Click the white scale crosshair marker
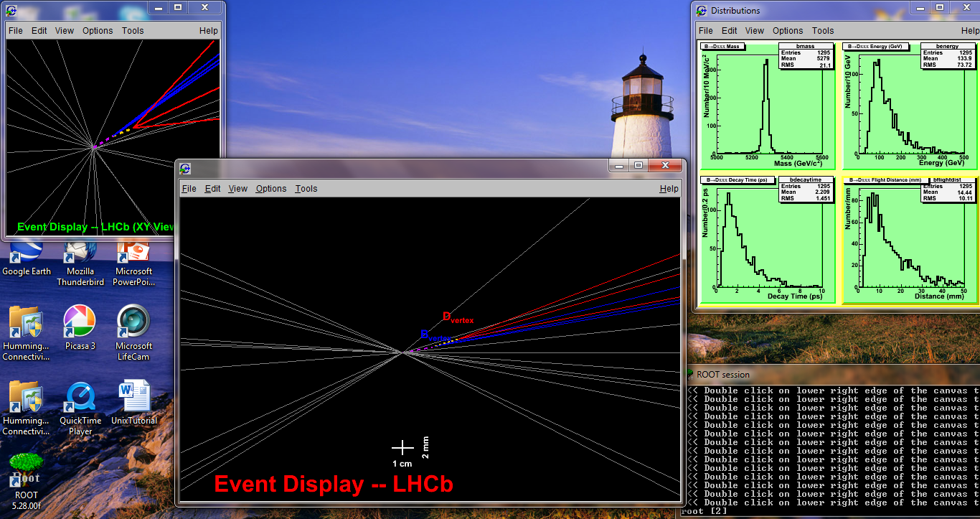This screenshot has width=980, height=519. (x=402, y=447)
